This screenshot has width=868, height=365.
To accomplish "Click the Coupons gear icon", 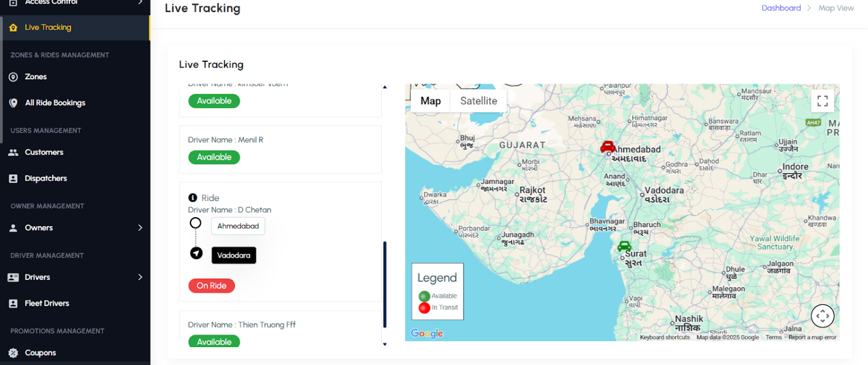I will pyautogui.click(x=13, y=353).
